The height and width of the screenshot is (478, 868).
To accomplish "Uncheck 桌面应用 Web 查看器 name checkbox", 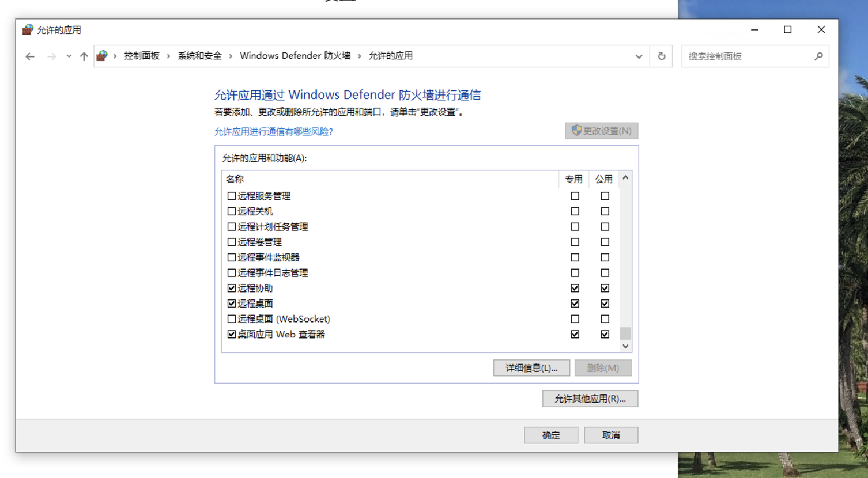I will 232,334.
